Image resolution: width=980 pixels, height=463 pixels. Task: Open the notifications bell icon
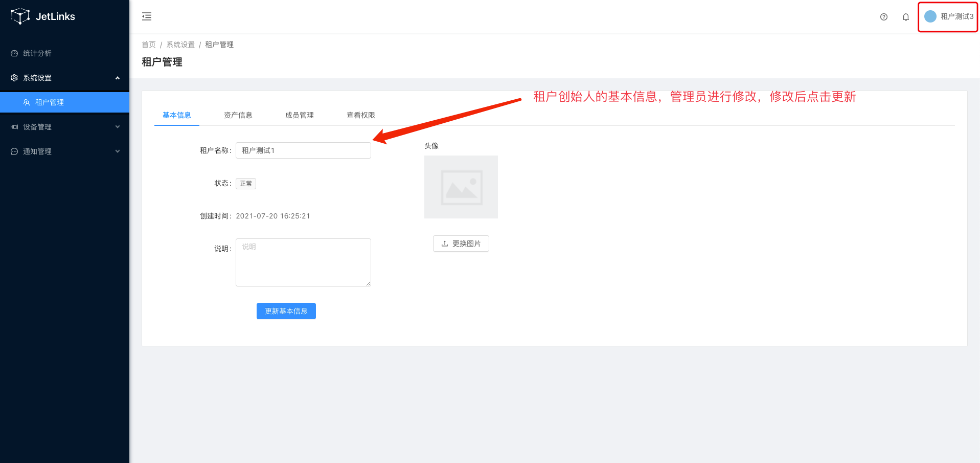tap(906, 17)
